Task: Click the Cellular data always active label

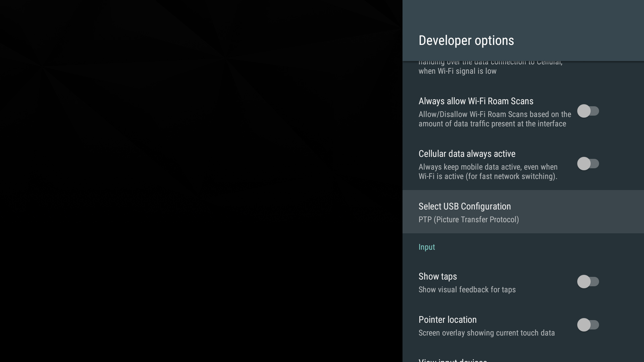Action: pyautogui.click(x=467, y=154)
